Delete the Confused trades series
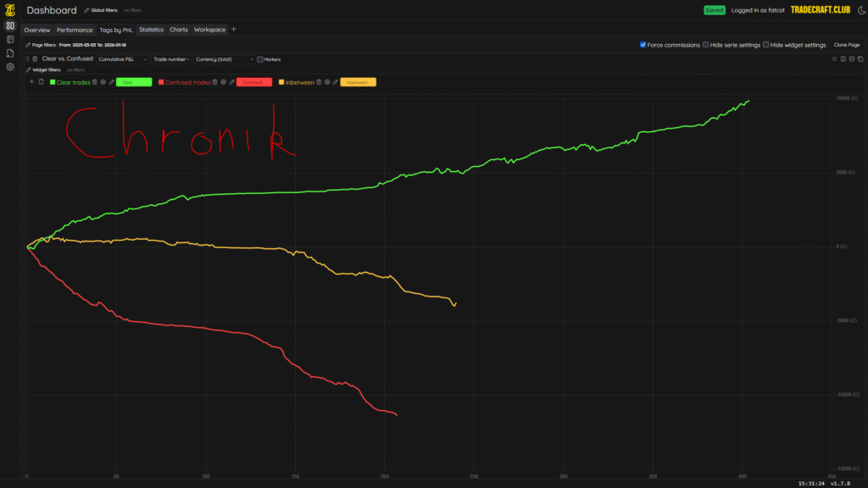Screen dimensions: 868x488 point(215,82)
